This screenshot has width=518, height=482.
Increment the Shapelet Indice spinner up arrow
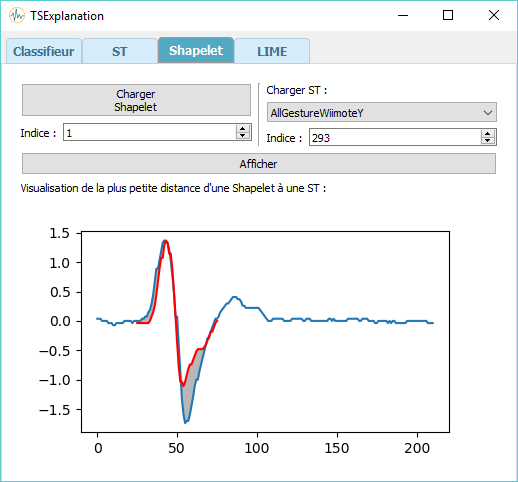coord(242,128)
